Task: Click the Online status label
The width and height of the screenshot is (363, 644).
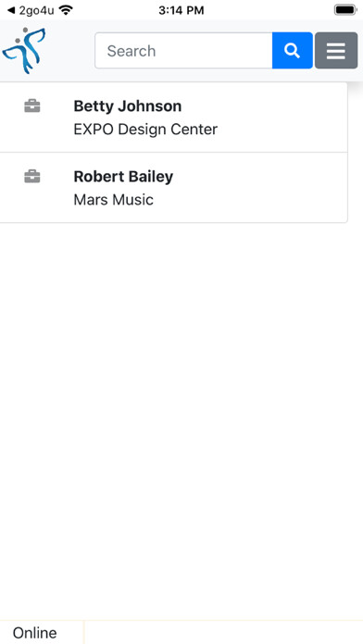Action: (35, 633)
